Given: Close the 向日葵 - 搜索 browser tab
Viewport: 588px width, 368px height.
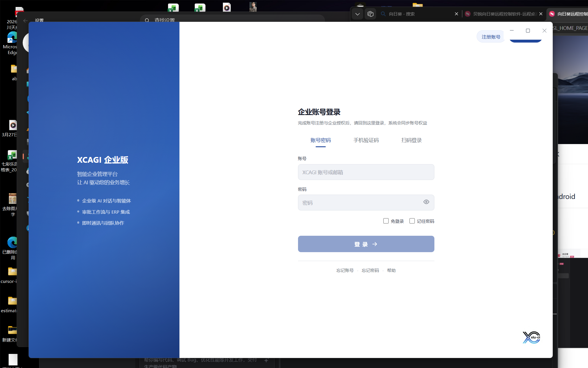Looking at the screenshot, I should tap(457, 14).
